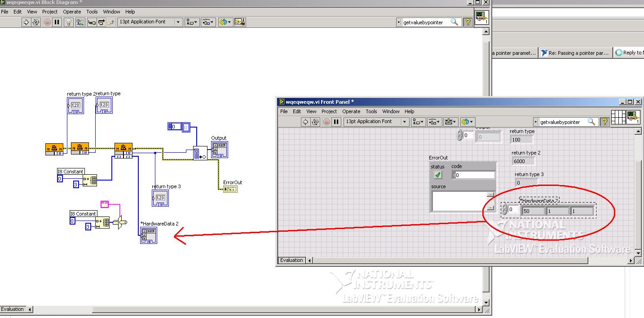Select third Call Library Function node
Screen dimensions: 644x318
pos(124,150)
